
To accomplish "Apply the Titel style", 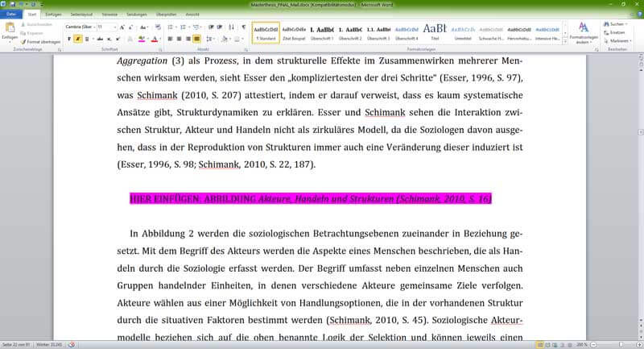I will 435,33.
